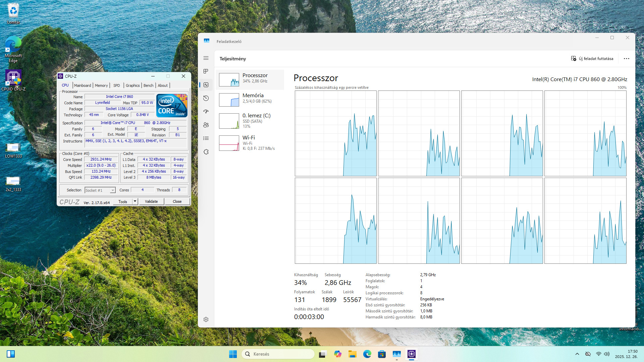Open App history icon in sidebar
This screenshot has width=644, height=362.
click(x=206, y=98)
